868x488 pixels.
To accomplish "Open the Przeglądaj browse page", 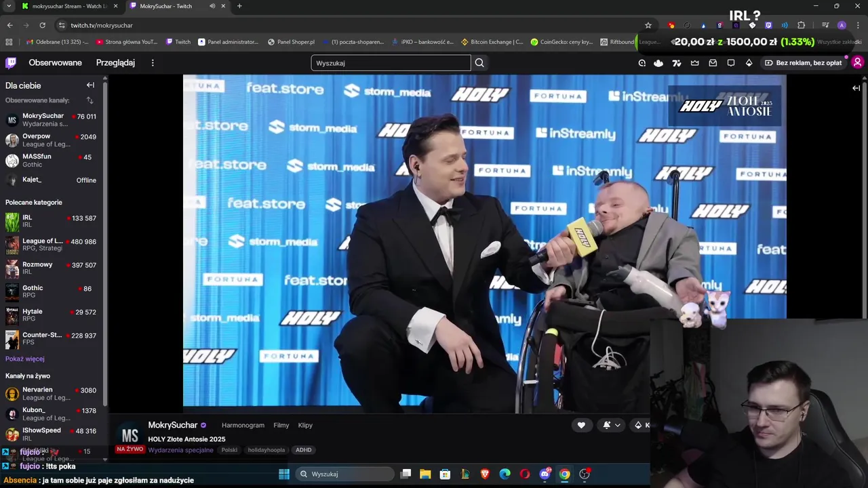I will pyautogui.click(x=115, y=63).
